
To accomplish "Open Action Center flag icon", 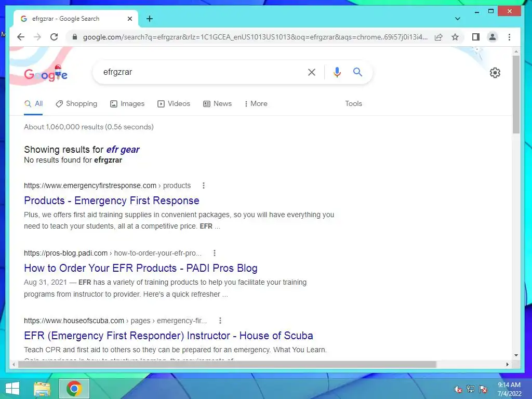I will point(483,389).
